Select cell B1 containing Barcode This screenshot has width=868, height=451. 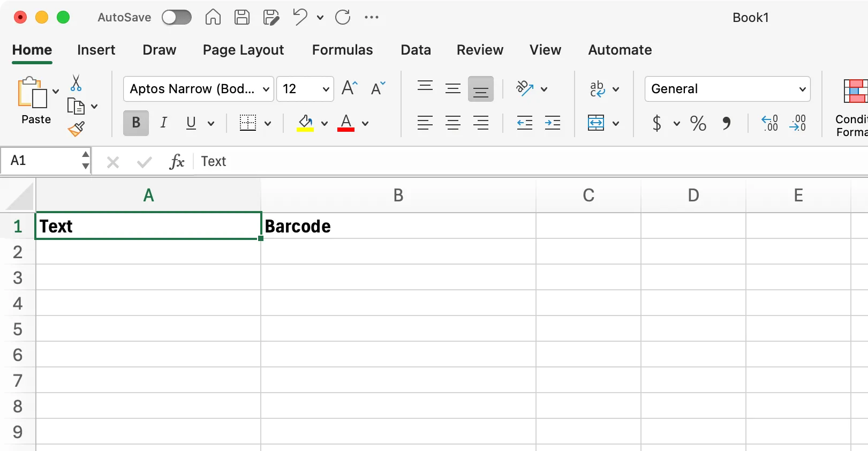tap(398, 226)
